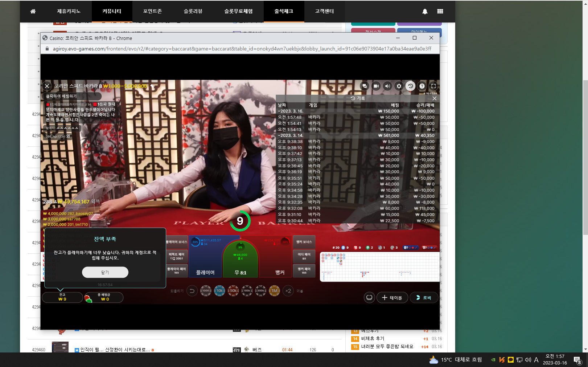Bet on 무 8:1 tie area
This screenshot has height=367, width=588.
[x=240, y=260]
